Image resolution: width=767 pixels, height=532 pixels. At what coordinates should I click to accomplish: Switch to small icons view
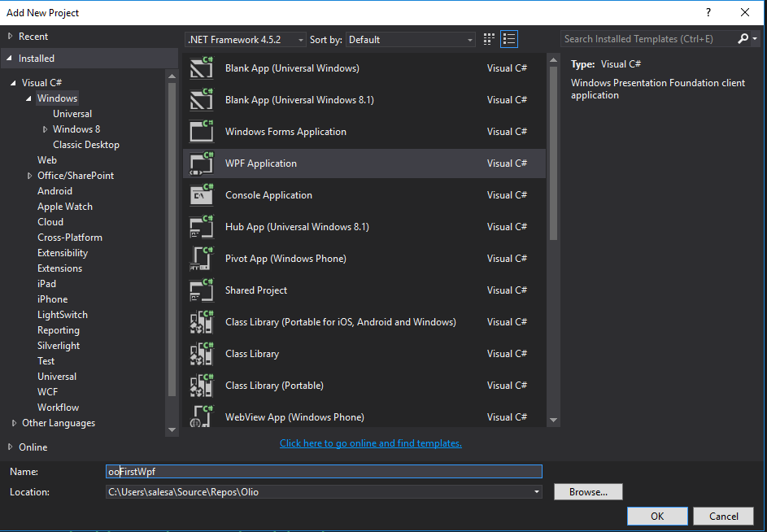point(489,39)
